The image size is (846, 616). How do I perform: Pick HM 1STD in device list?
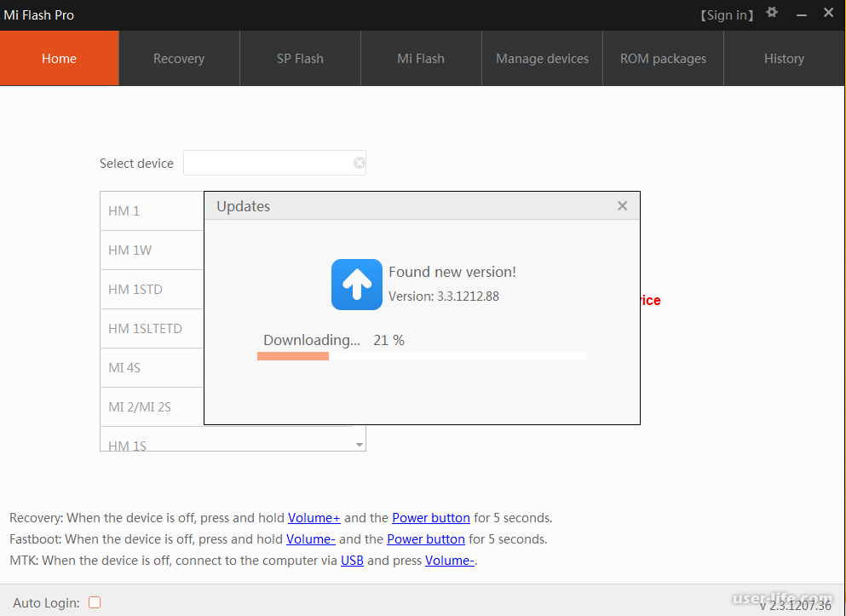point(153,289)
